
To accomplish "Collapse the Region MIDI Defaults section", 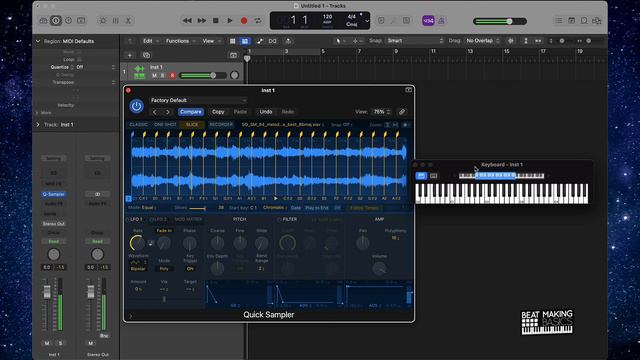I will click(x=38, y=41).
